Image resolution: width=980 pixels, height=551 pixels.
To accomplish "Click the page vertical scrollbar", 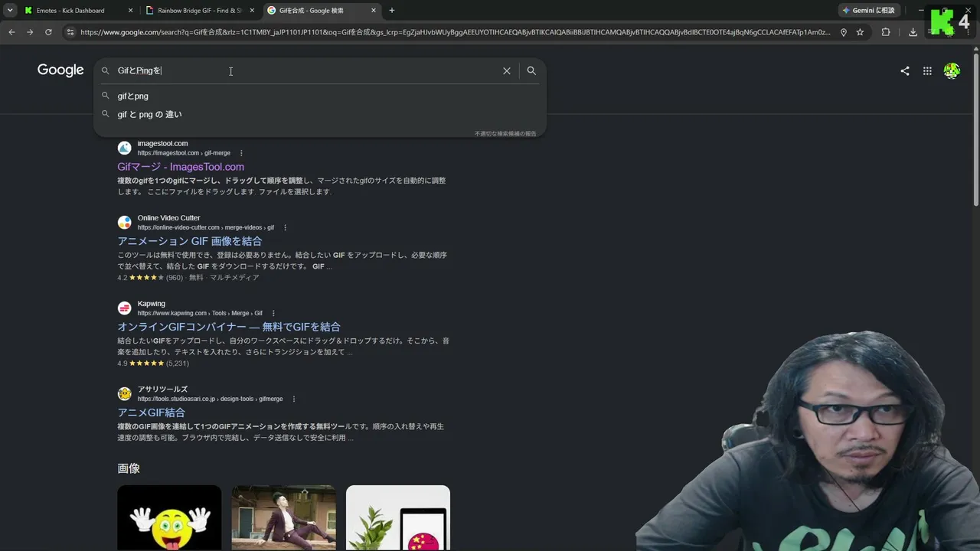I will tap(975, 128).
